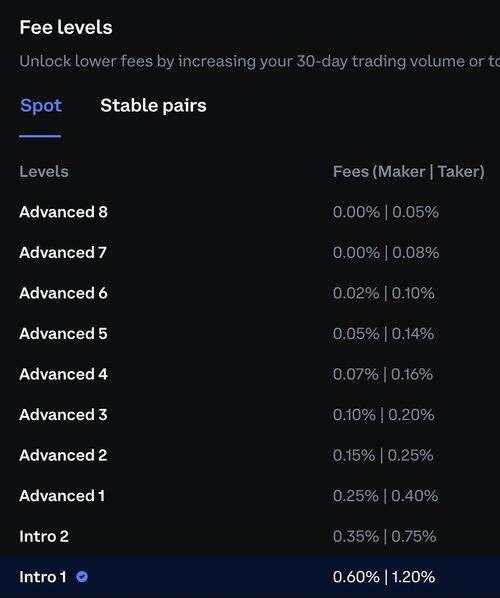Screen dimensions: 500x598
Task: Click the 0.35% | 0.75% fee value
Action: coord(384,536)
